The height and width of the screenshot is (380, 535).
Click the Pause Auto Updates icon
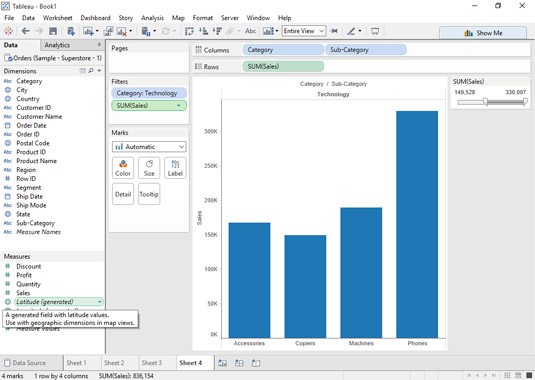click(x=146, y=31)
